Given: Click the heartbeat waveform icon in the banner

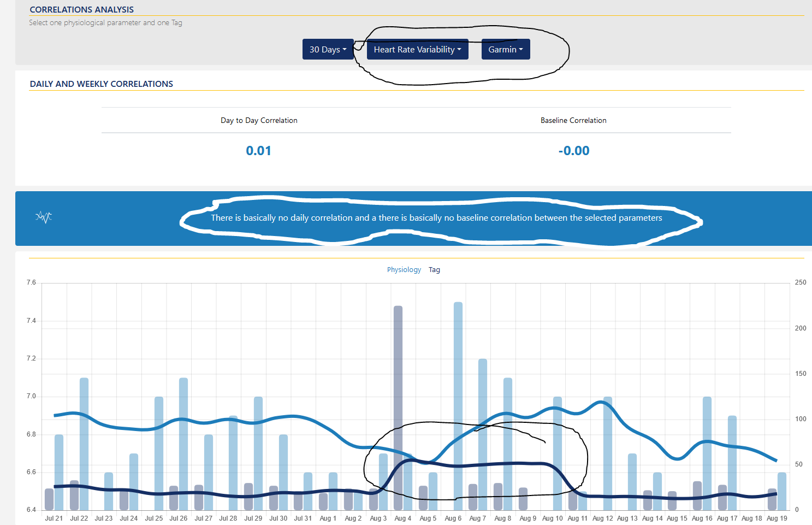Looking at the screenshot, I should tap(43, 217).
